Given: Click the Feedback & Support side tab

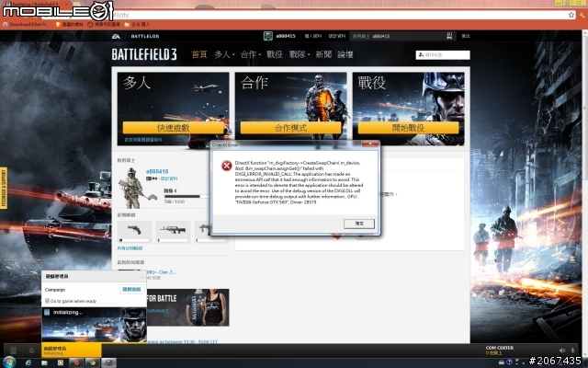Looking at the screenshot, I should coord(4,188).
